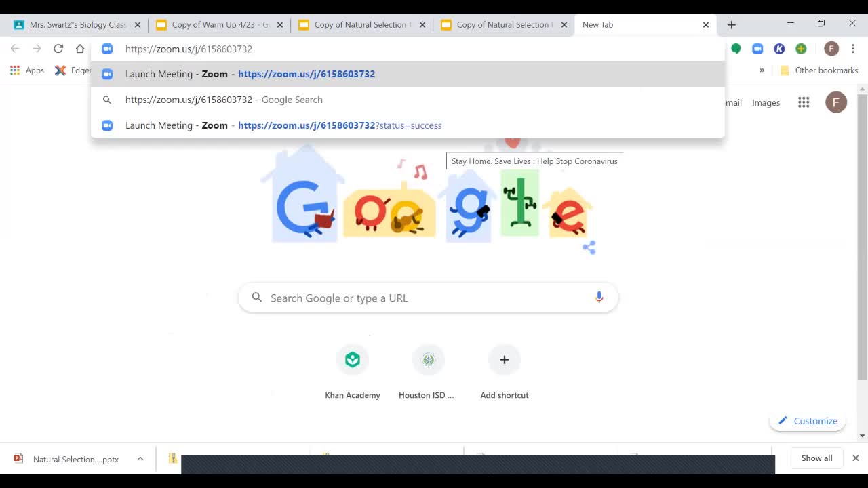
Task: Close the downloads bar
Action: click(x=855, y=458)
